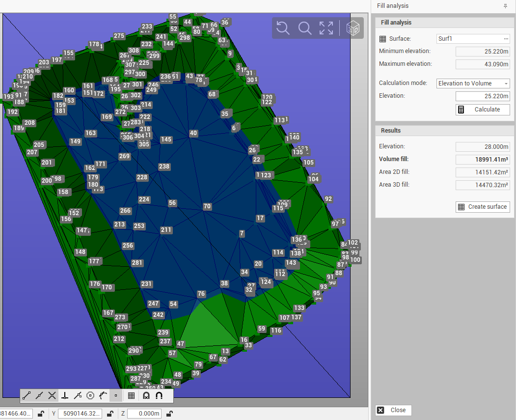
Task: Open Calculation mode dropdown
Action: (x=473, y=84)
